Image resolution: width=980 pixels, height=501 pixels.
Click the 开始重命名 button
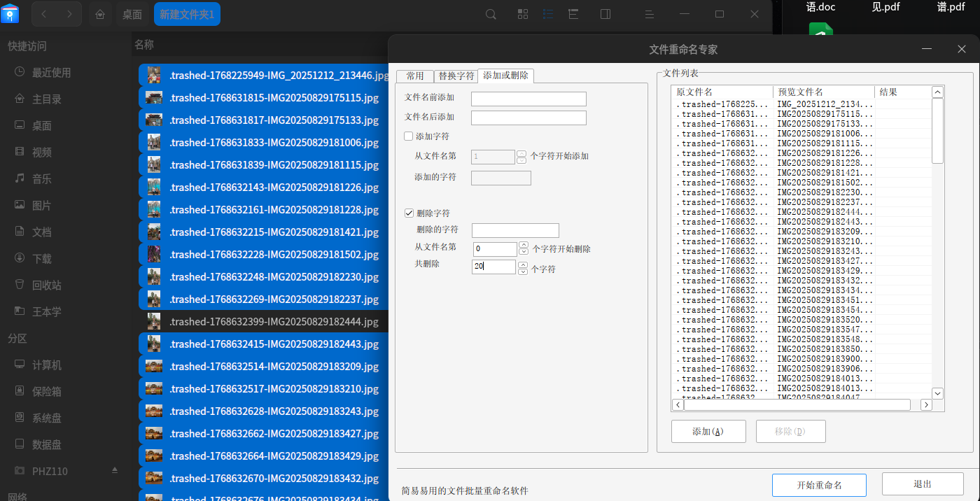click(x=819, y=485)
